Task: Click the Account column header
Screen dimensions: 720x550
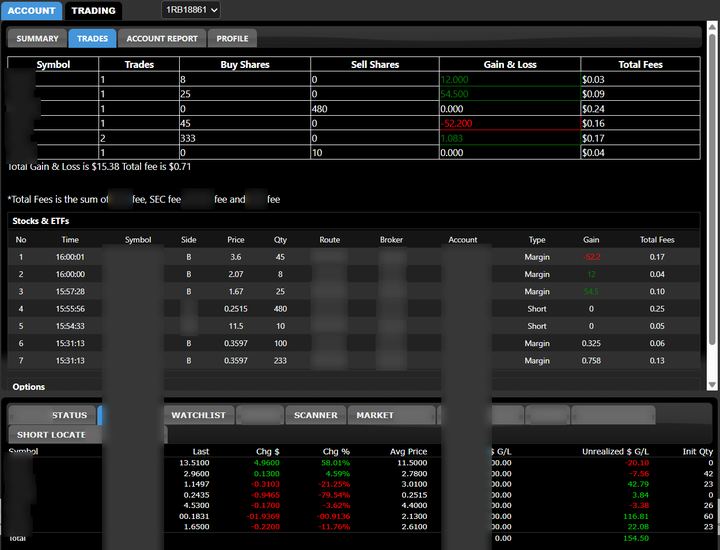Action: coord(463,240)
